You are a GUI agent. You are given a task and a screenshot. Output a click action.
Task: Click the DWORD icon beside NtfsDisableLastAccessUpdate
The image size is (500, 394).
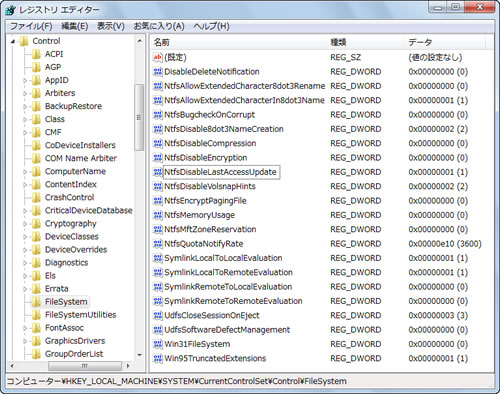point(158,172)
